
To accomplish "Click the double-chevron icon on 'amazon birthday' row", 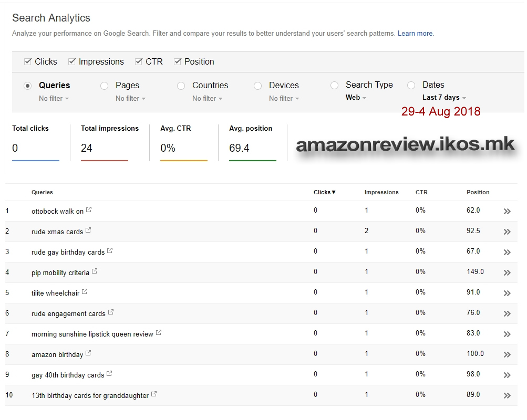I will (x=507, y=354).
